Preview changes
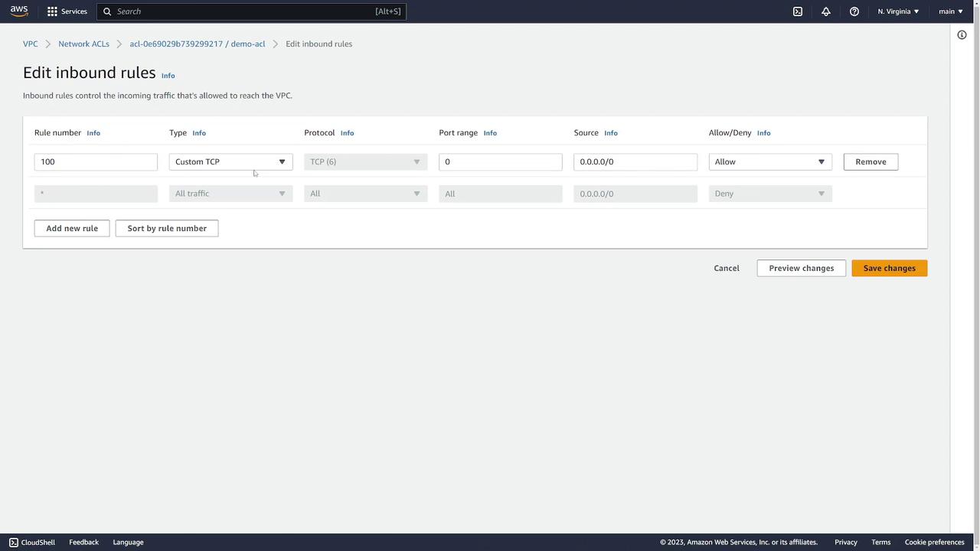Viewport: 980px width, 551px height. tap(802, 268)
